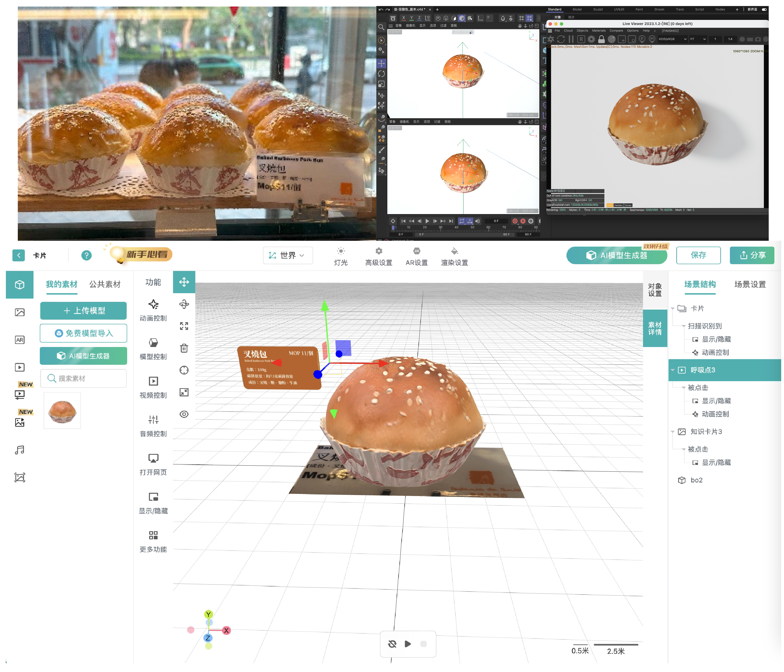
Task: Collapse the 卡片 root tree node
Action: coord(672,308)
